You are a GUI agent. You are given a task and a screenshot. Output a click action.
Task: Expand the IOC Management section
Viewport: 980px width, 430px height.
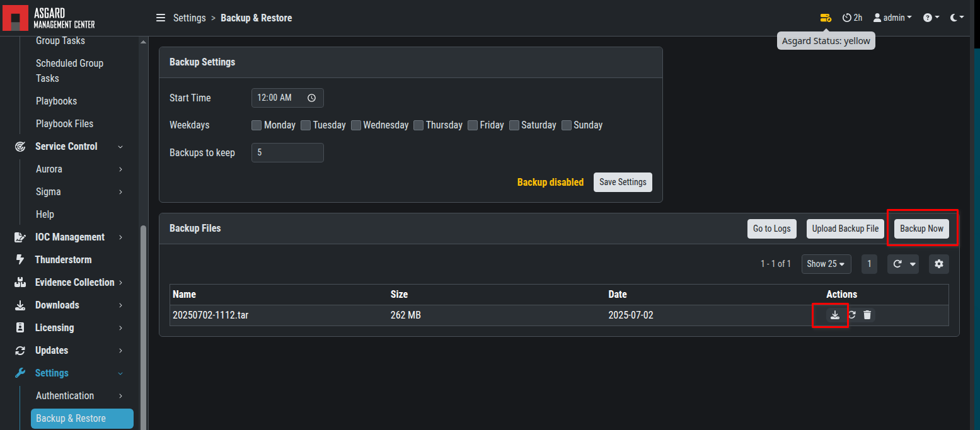tap(69, 237)
